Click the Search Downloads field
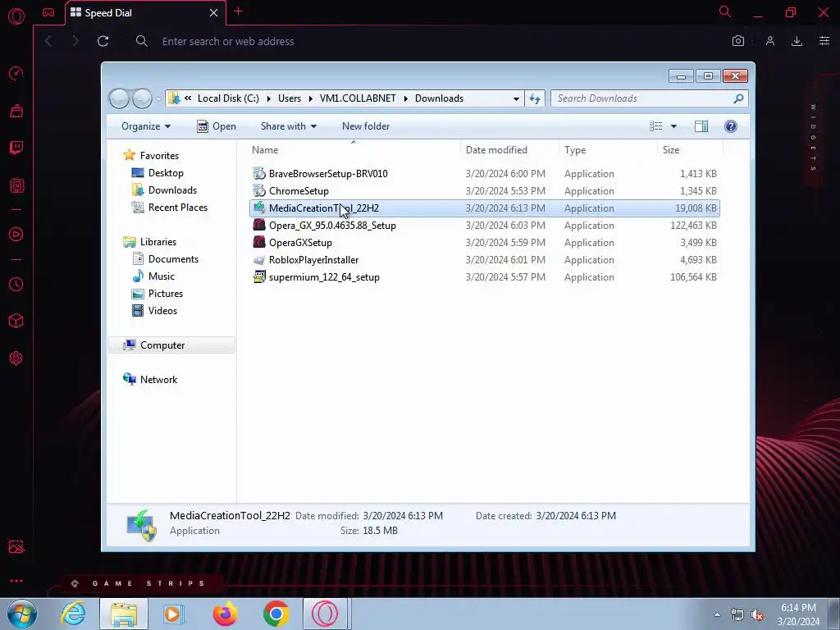 click(650, 98)
